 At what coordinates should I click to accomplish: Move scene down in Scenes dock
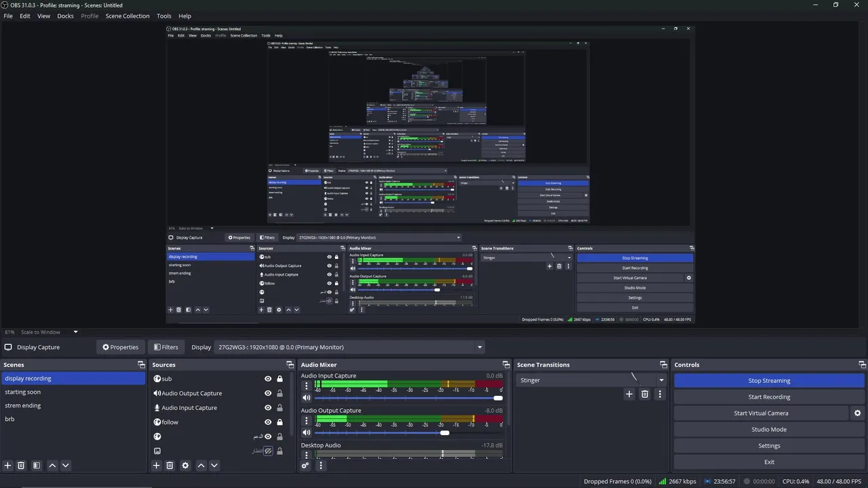[x=65, y=466]
